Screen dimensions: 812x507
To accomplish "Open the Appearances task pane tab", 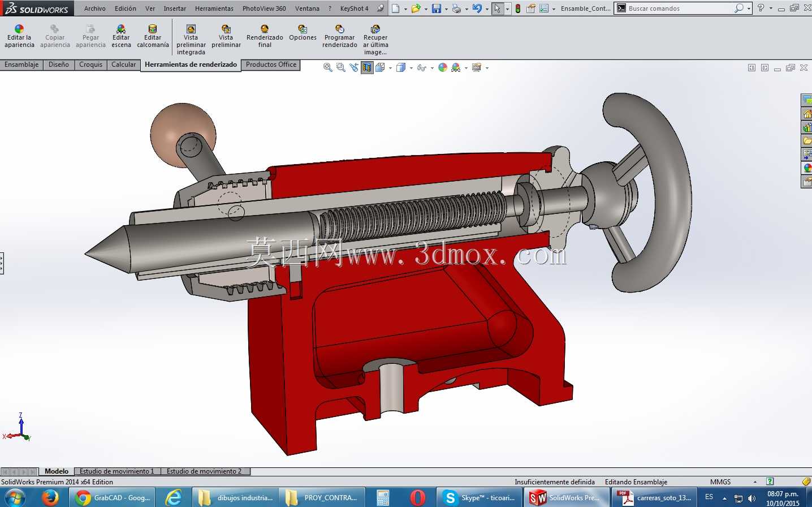I will [x=807, y=168].
